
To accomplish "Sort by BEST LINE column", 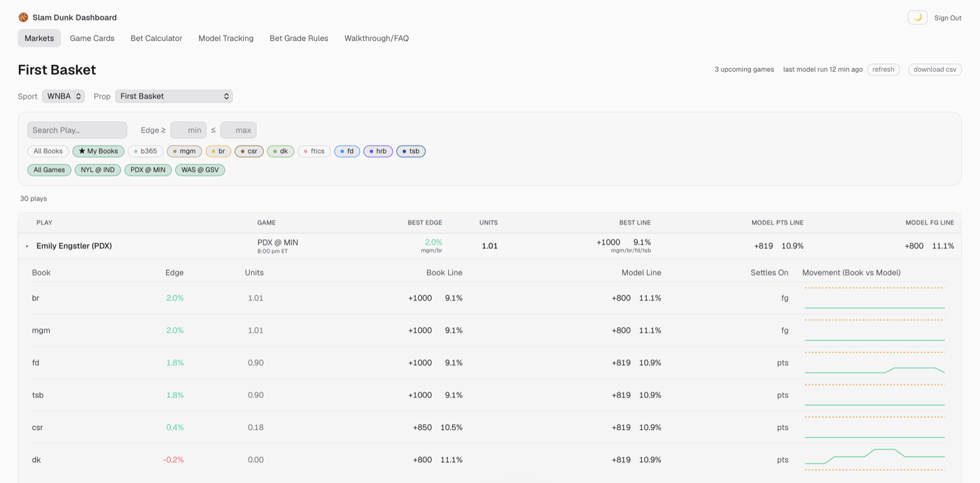I will coord(635,222).
